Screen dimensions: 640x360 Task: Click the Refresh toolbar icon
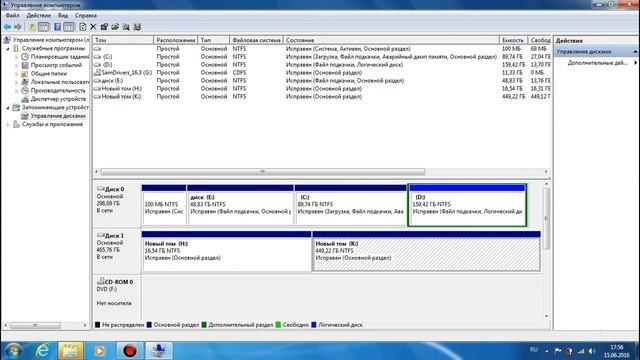[83, 27]
